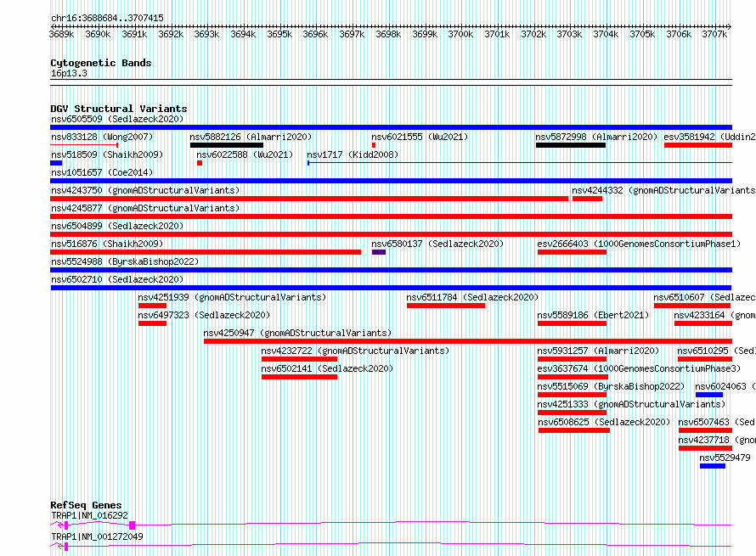
Task: Click the Cytogenetic Bands track title
Action: [x=101, y=63]
